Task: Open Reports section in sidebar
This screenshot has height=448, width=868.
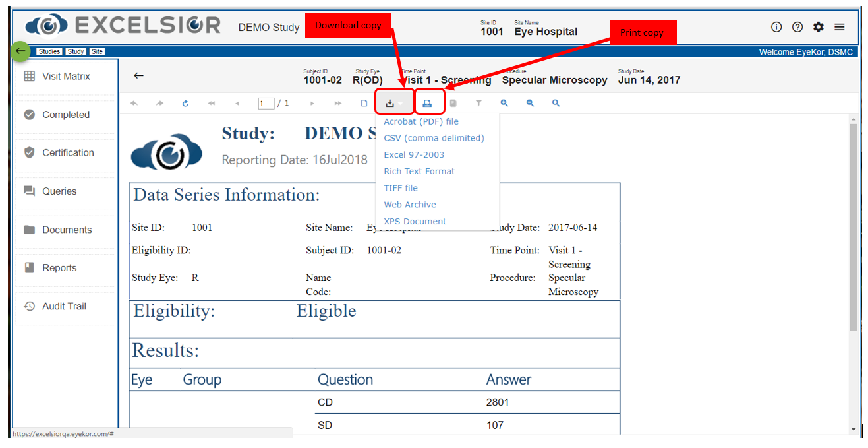Action: click(x=65, y=267)
